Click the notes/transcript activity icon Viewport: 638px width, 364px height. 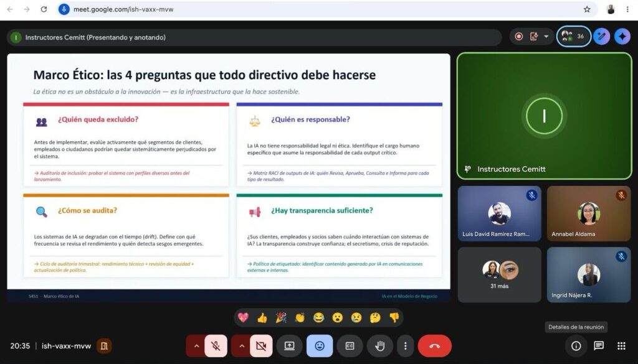point(534,37)
